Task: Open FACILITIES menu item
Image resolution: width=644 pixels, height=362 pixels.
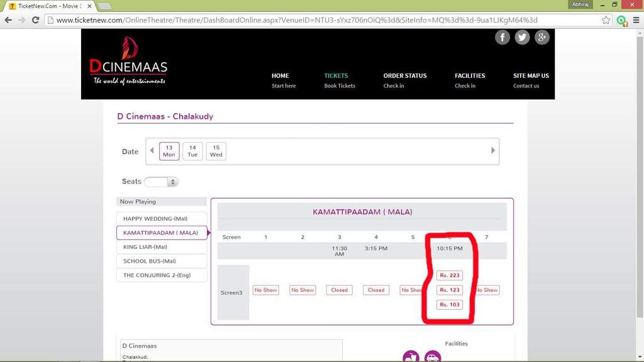Action: [x=470, y=80]
